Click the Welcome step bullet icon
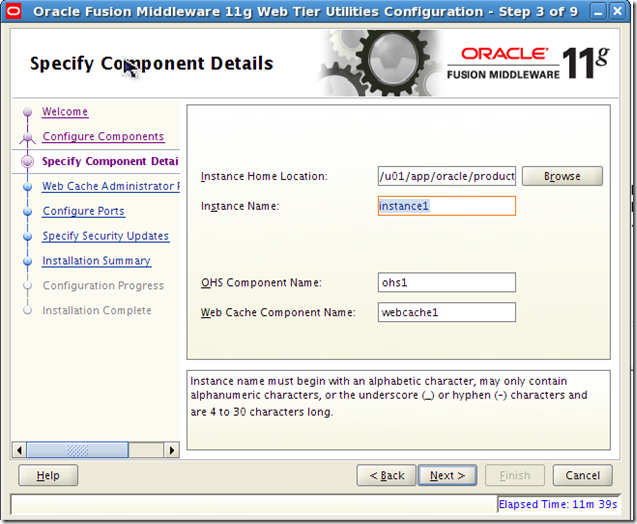This screenshot has height=524, width=637. point(28,112)
